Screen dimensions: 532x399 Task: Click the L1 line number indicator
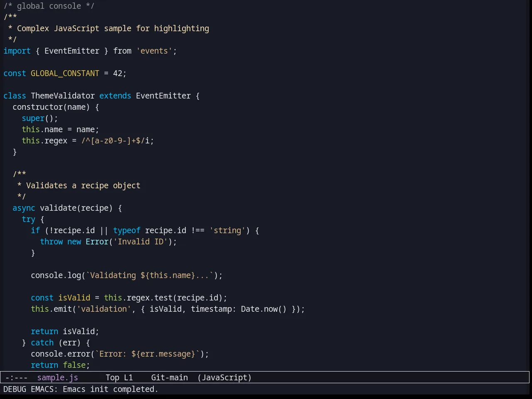coord(128,377)
